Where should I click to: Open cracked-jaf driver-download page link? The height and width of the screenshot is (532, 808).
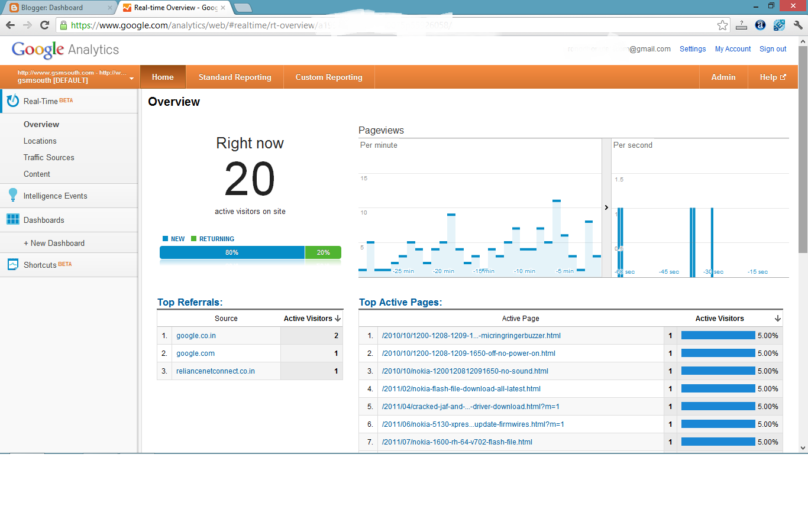(x=471, y=406)
